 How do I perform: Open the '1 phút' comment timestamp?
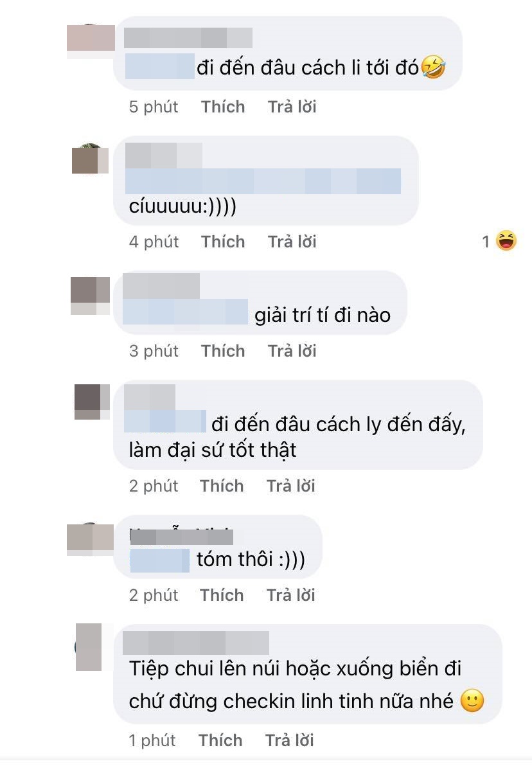tap(152, 740)
